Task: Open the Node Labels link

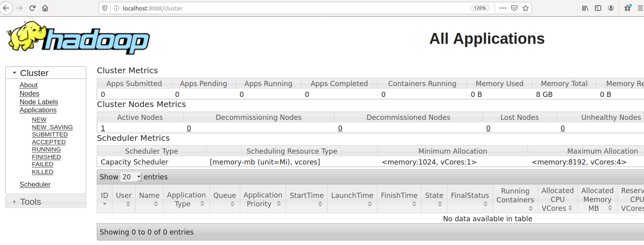Action: 39,102
